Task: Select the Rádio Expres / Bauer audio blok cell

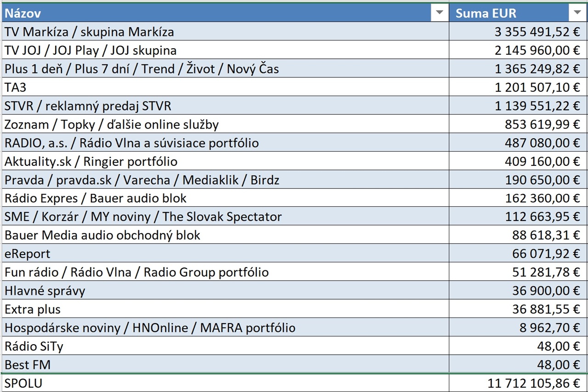Action: tap(224, 198)
